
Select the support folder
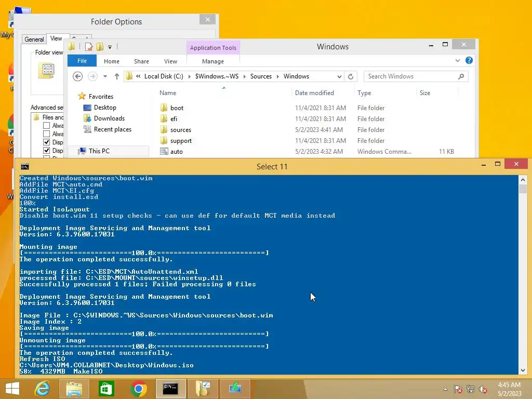pyautogui.click(x=181, y=140)
